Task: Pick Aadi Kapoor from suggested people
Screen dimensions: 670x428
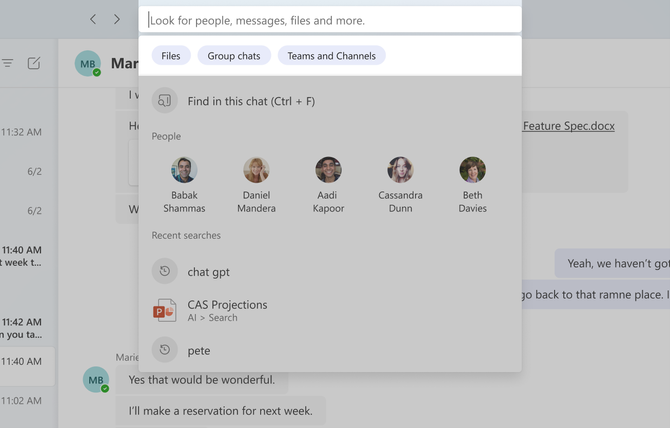Action: click(x=328, y=185)
